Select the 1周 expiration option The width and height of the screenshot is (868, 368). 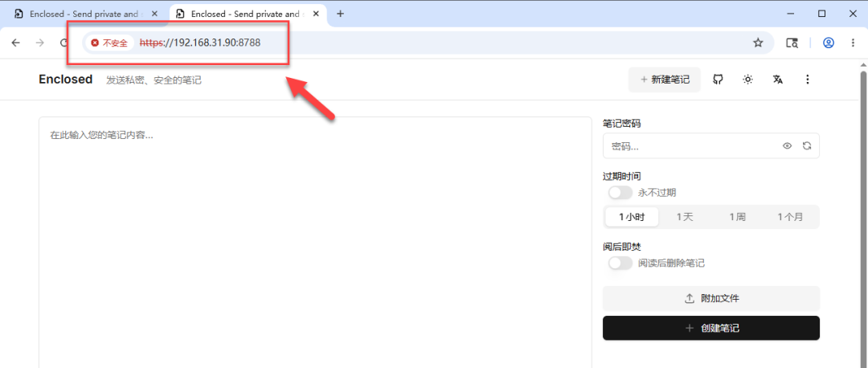737,217
